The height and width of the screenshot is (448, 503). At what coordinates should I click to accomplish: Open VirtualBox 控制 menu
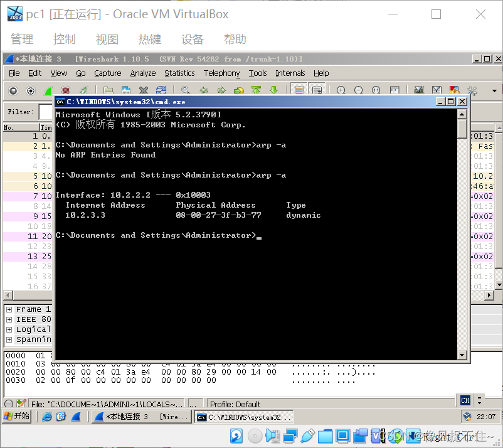[x=65, y=40]
